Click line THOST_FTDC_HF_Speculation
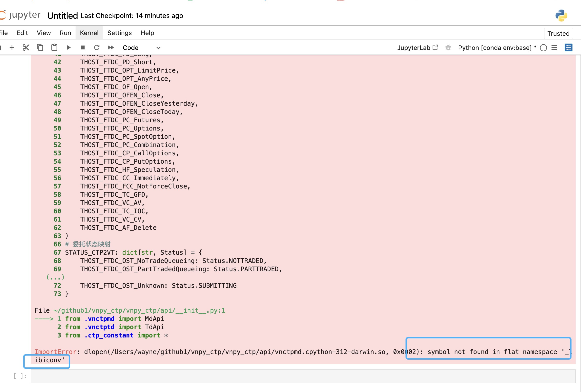Screen dimensions: 581x392 [129, 170]
